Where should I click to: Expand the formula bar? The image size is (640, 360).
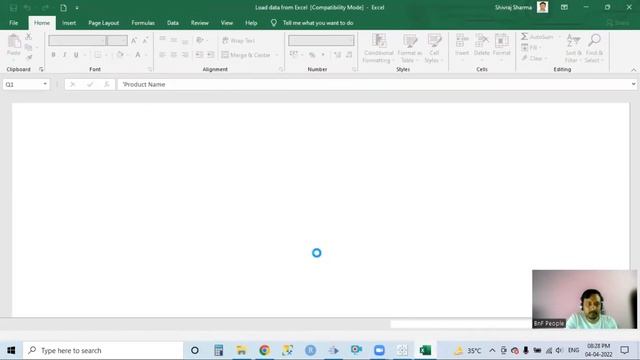coord(633,84)
